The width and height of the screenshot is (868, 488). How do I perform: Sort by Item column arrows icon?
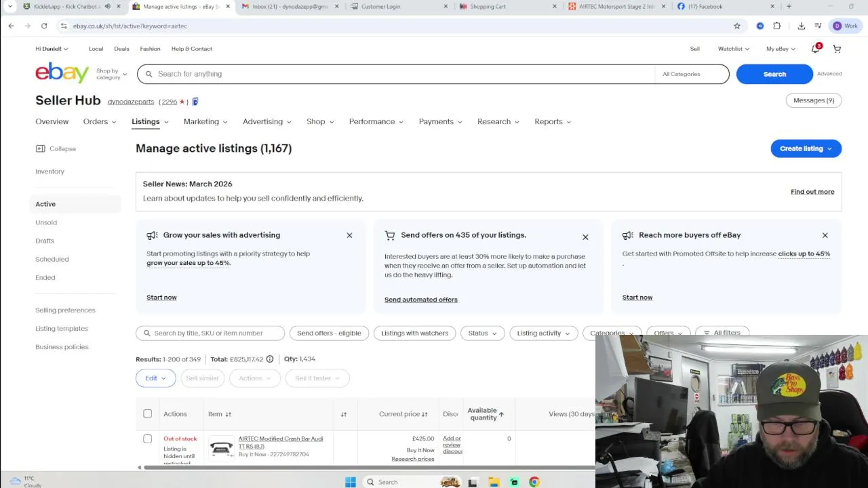pyautogui.click(x=229, y=414)
